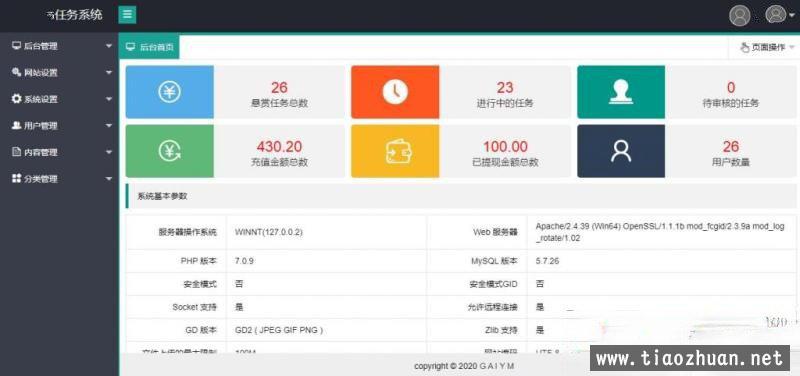Click the 待审核的任务 count 0
The image size is (800, 376).
(x=731, y=87)
